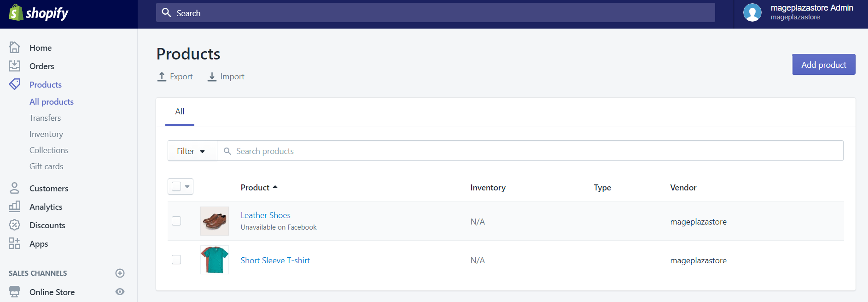868x302 pixels.
Task: Open Discounts page
Action: (47, 225)
